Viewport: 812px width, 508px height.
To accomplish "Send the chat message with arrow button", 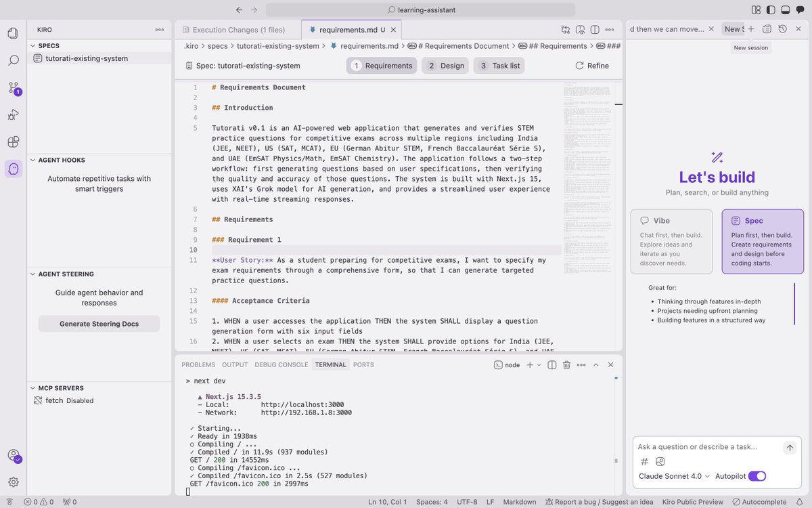I will (x=790, y=448).
